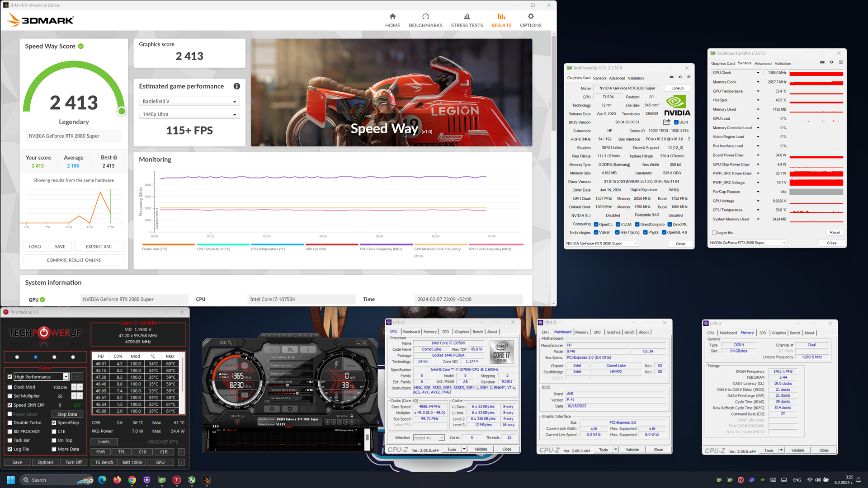This screenshot has width=868, height=488.
Task: Open the hamburger menu in left GPU-Z window
Action: [x=689, y=77]
